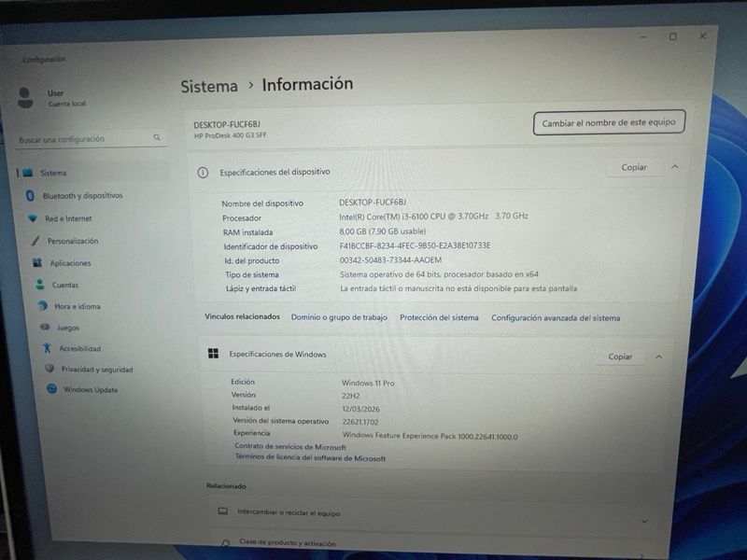Click the paintbrush Personalización icon
Viewport: 747px width, 560px height.
[35, 241]
